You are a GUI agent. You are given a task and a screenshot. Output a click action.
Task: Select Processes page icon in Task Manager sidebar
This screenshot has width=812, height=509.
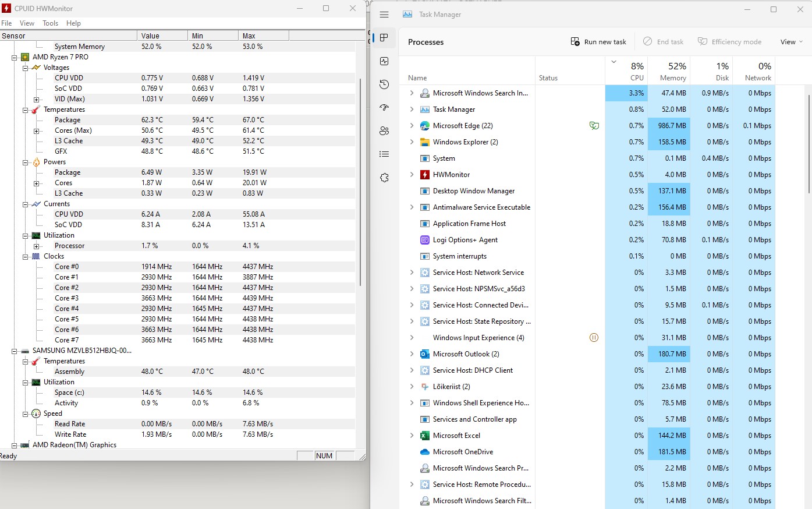[x=384, y=38]
